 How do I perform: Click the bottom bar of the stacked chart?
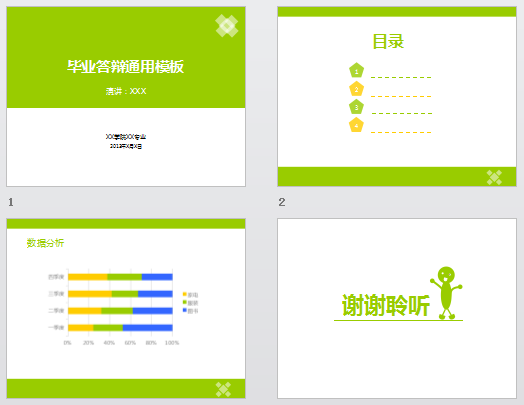tap(120, 327)
